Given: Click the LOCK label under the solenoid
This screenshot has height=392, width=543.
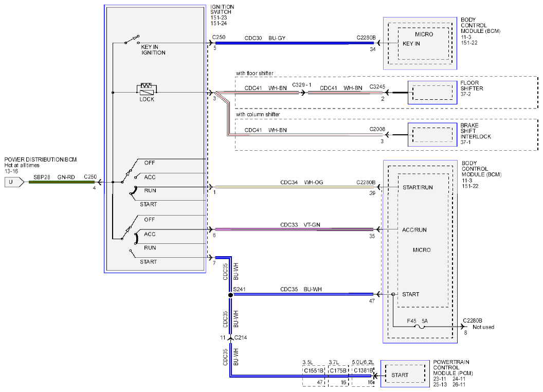Looking at the screenshot, I should pyautogui.click(x=147, y=99).
